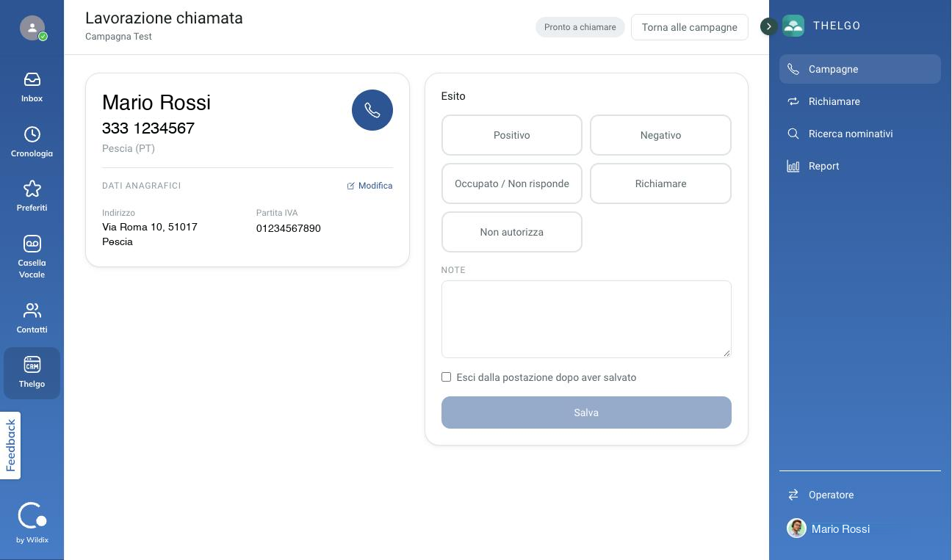The height and width of the screenshot is (560, 952).
Task: Call Mario Rossi with phone button
Action: (372, 110)
